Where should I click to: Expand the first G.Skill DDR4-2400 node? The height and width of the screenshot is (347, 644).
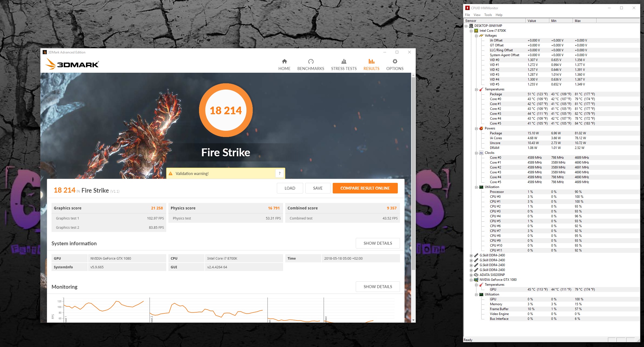pyautogui.click(x=471, y=256)
